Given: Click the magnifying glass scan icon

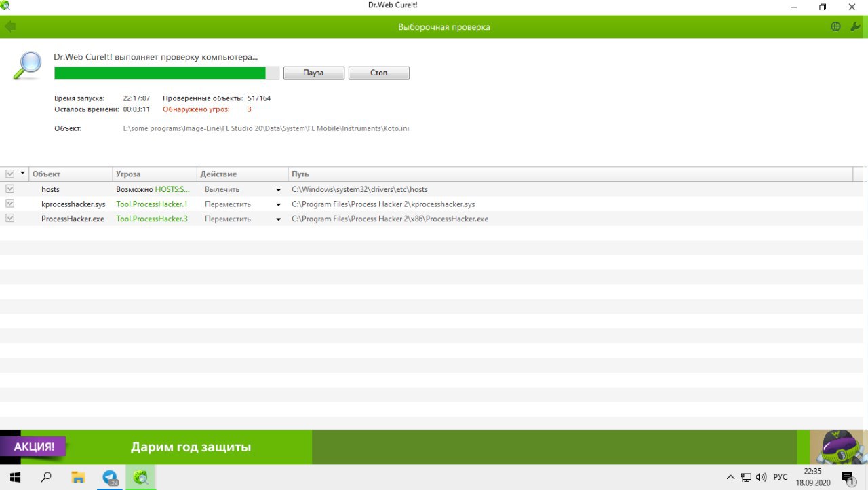Looking at the screenshot, I should pyautogui.click(x=28, y=66).
